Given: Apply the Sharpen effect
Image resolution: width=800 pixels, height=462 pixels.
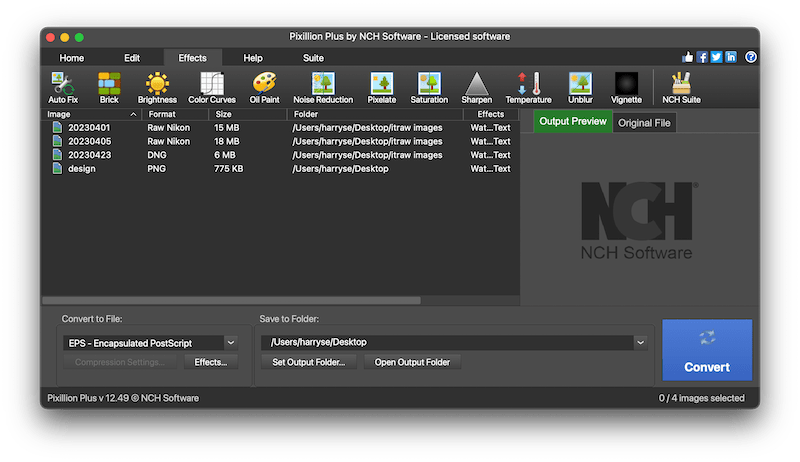Looking at the screenshot, I should (x=477, y=88).
